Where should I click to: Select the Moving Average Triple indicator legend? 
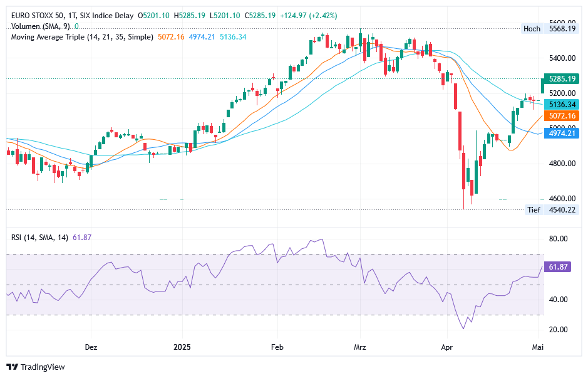coord(82,37)
